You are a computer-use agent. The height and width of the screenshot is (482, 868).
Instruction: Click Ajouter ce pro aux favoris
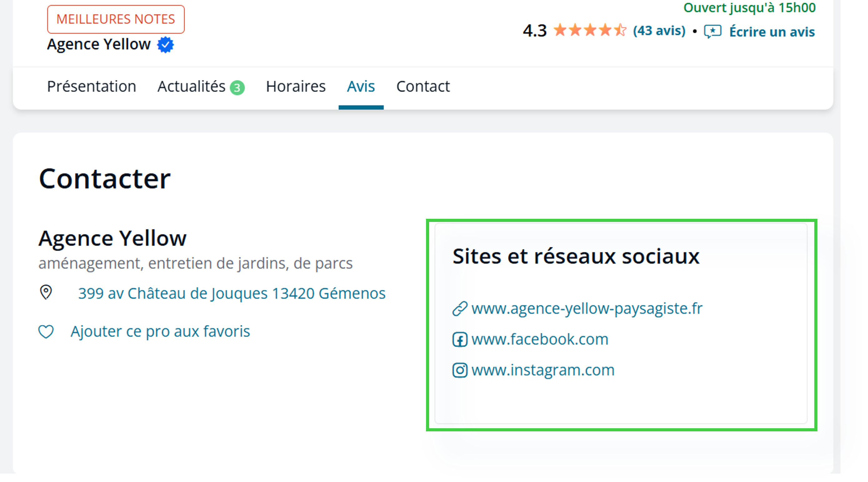160,332
